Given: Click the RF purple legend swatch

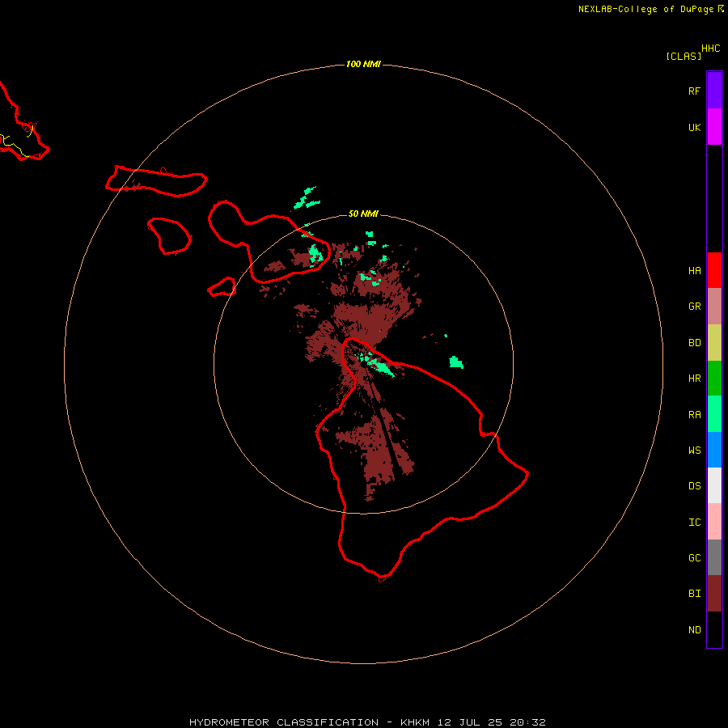Looking at the screenshot, I should coord(714,91).
